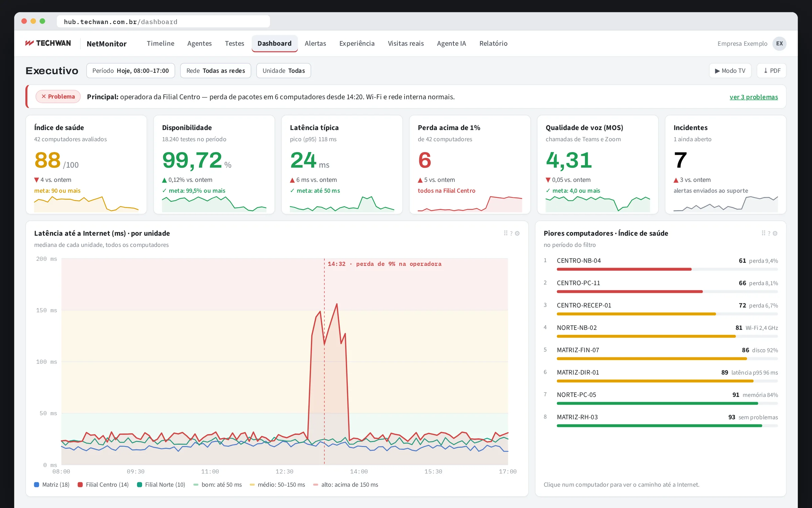Image resolution: width=812 pixels, height=508 pixels.
Task: Click 'meta: 90 ou mais' text
Action: tap(57, 191)
